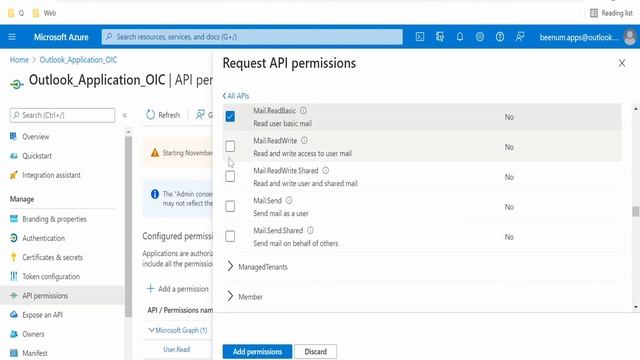Show info for Mail.Send permission
The image size is (640, 360).
pyautogui.click(x=289, y=200)
